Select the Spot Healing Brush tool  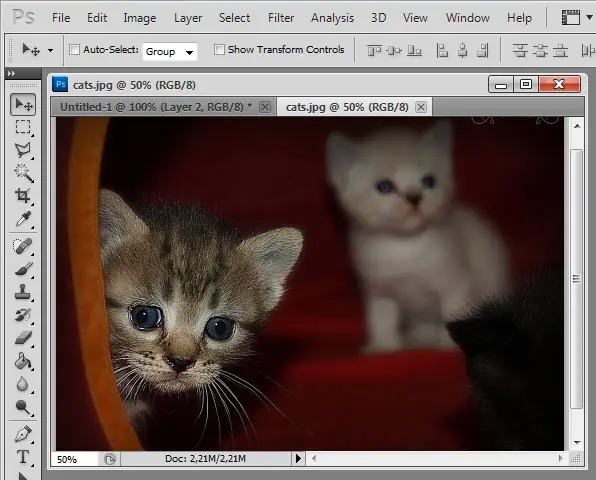point(23,246)
